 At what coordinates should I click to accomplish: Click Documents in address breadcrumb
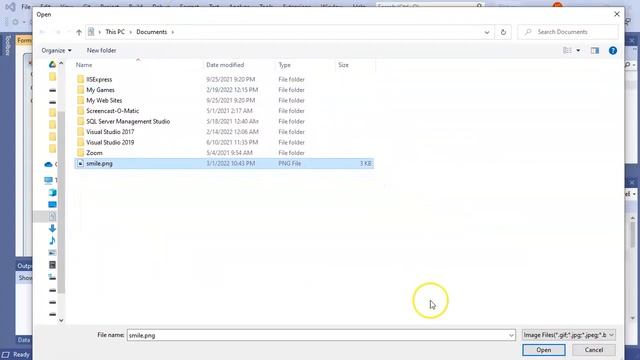click(x=152, y=32)
